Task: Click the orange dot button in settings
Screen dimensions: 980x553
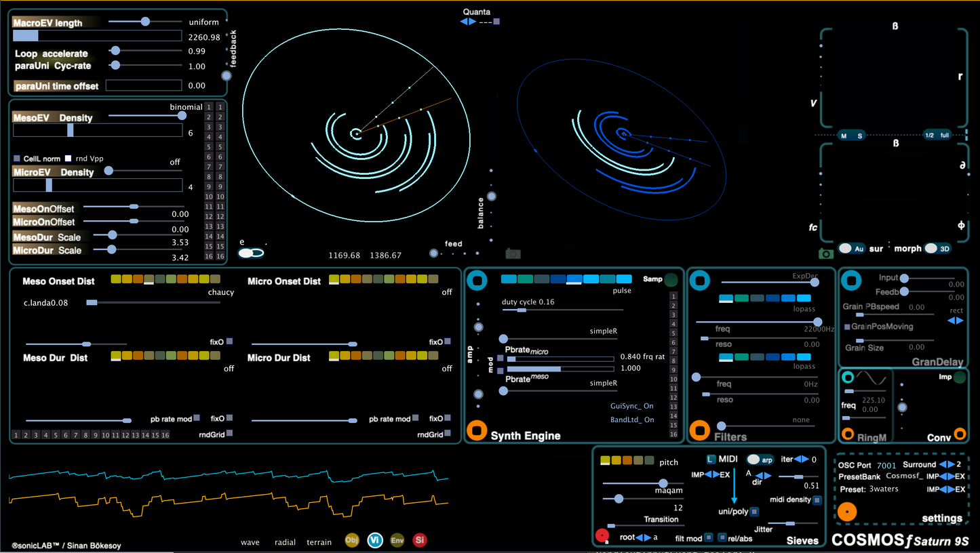Action: click(846, 512)
